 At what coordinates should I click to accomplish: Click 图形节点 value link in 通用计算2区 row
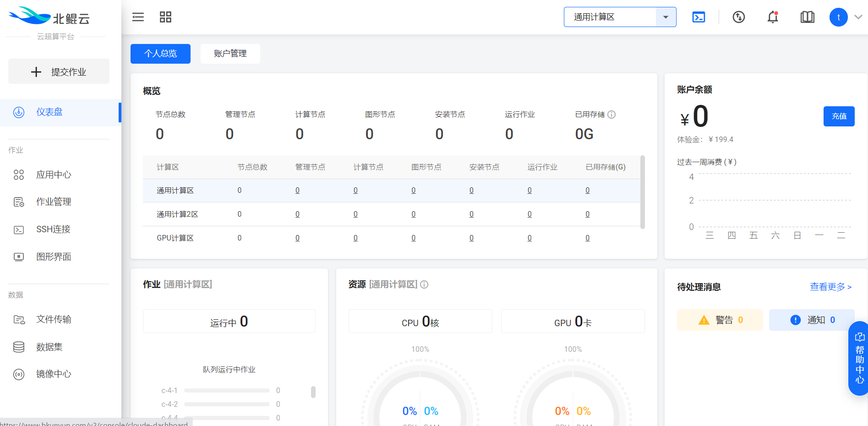(x=413, y=214)
